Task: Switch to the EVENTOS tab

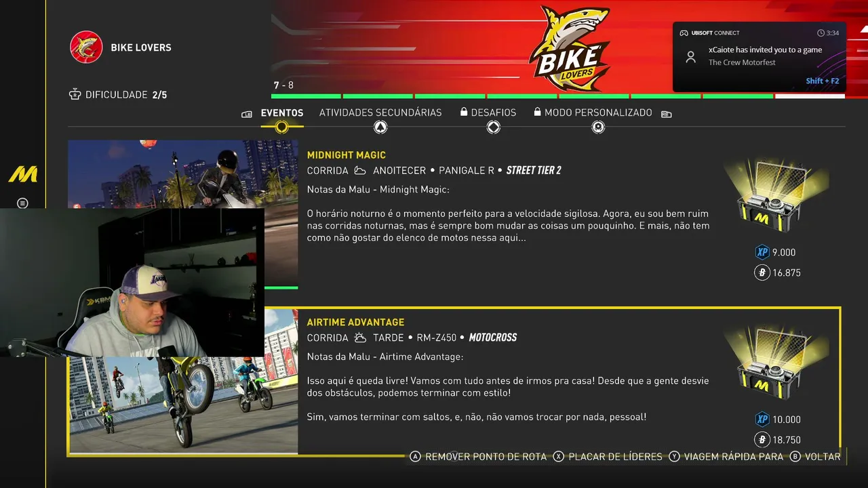Action: [x=282, y=113]
